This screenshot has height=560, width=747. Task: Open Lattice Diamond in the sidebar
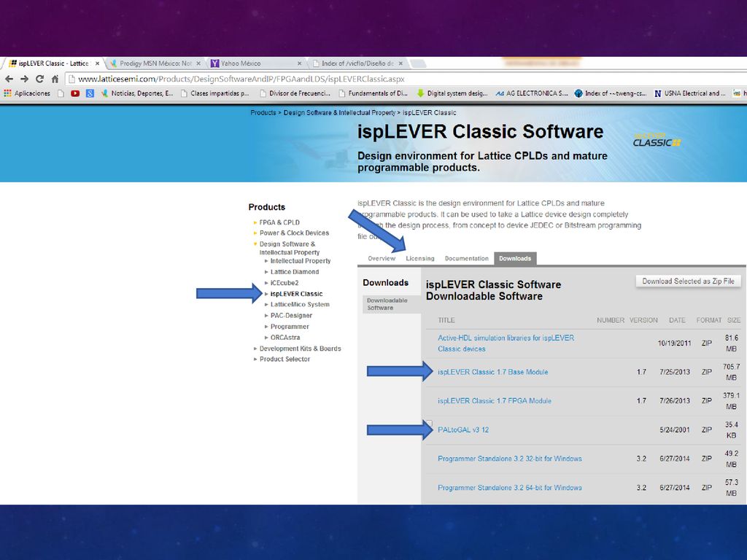pyautogui.click(x=295, y=272)
